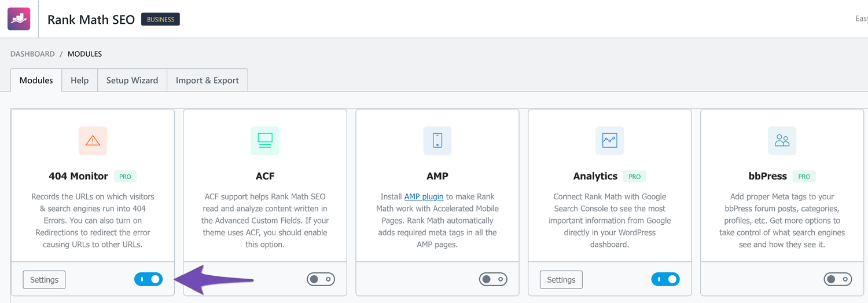
Task: Click the 404 Monitor warning triangle icon
Action: point(93,141)
